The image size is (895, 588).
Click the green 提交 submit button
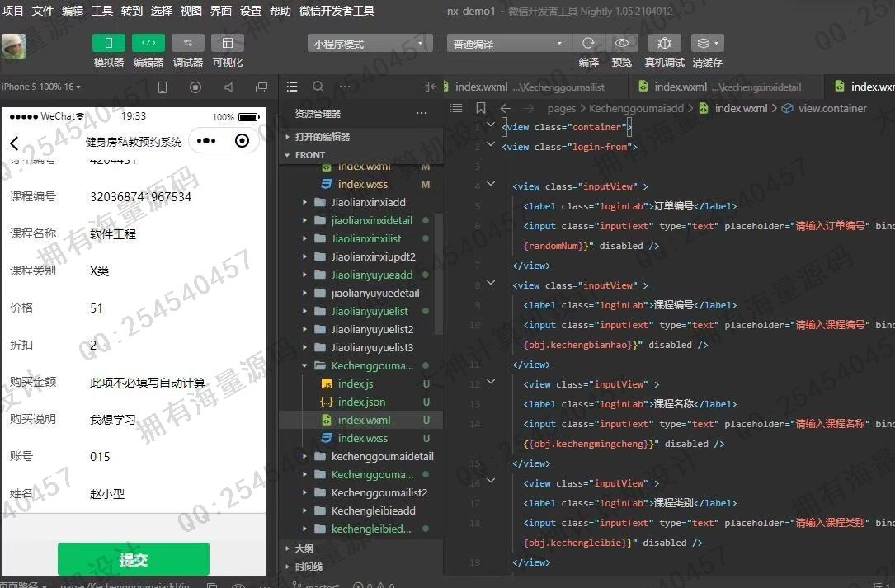134,559
